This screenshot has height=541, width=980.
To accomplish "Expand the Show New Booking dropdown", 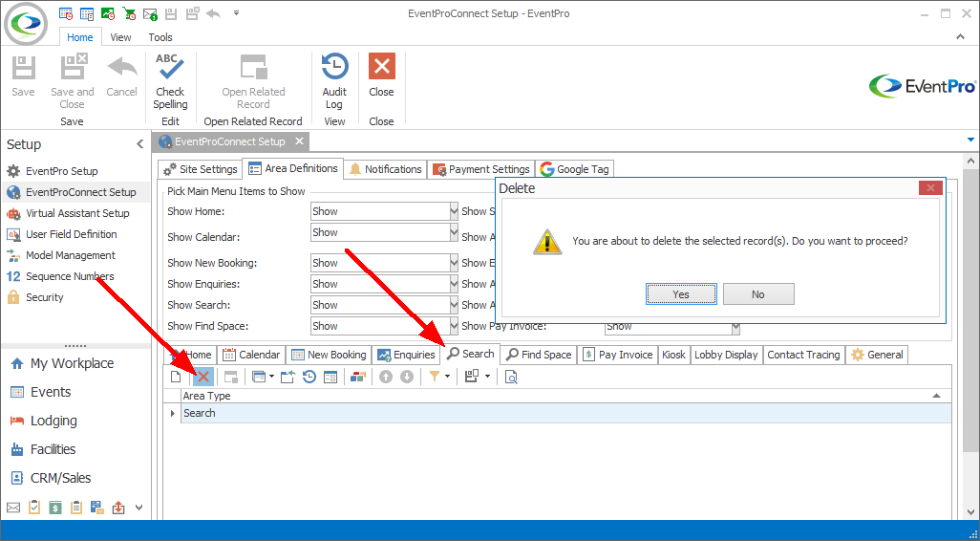I will [455, 263].
